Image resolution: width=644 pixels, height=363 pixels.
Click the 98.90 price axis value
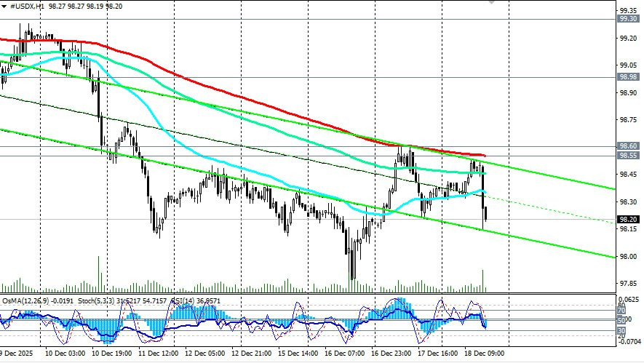pos(629,93)
